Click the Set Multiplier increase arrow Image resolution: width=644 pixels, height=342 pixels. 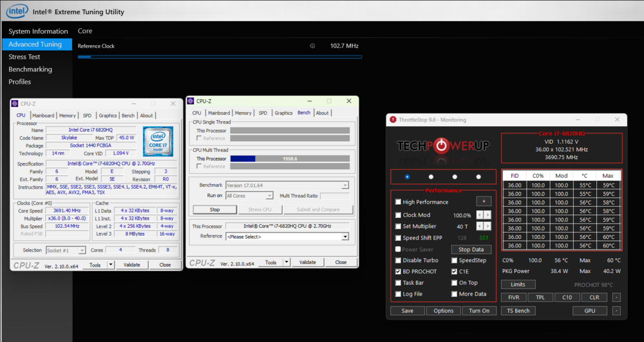tap(488, 227)
